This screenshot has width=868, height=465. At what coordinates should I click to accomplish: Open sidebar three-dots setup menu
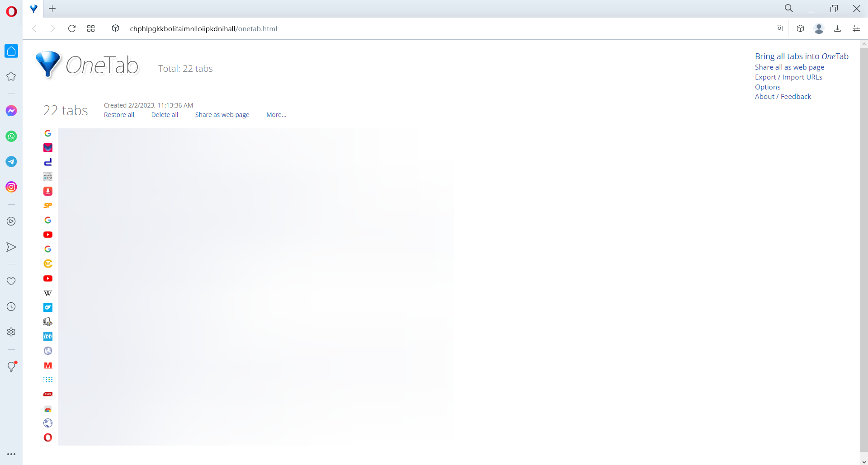coord(11,454)
